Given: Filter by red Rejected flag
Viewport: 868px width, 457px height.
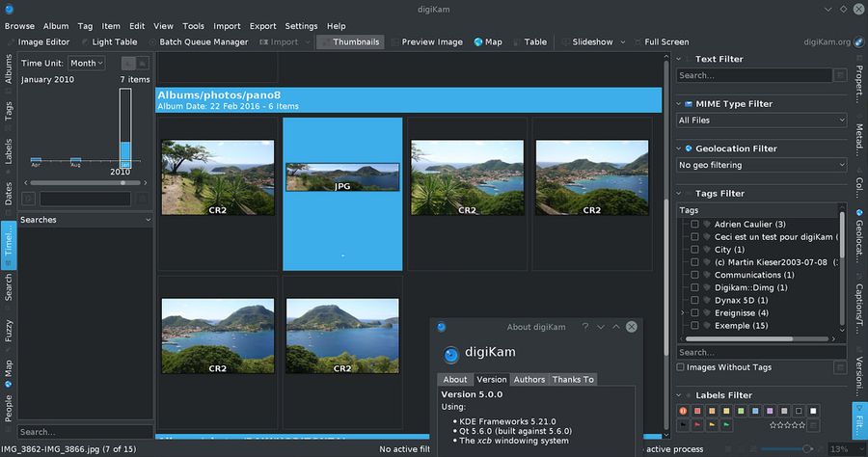Looking at the screenshot, I should pos(697,425).
